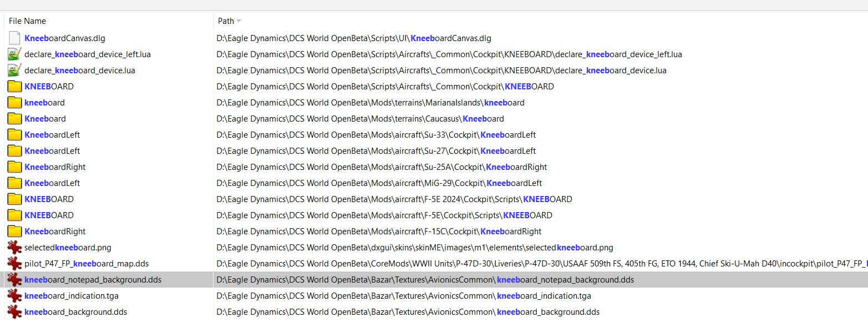Select the KneeboardCanvas.dlg file name
Viewport: 868px width, 327px height.
coord(65,38)
